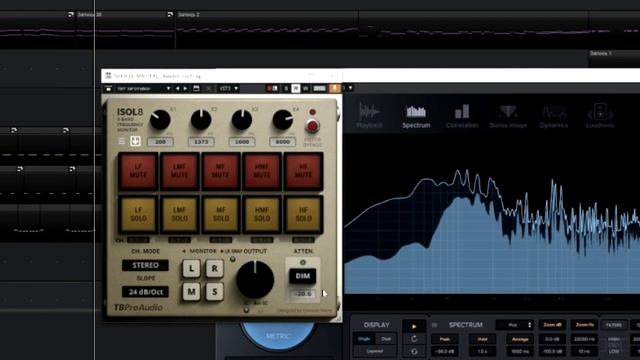Click the analyzer play button
This screenshot has width=640, height=360.
coord(414,327)
